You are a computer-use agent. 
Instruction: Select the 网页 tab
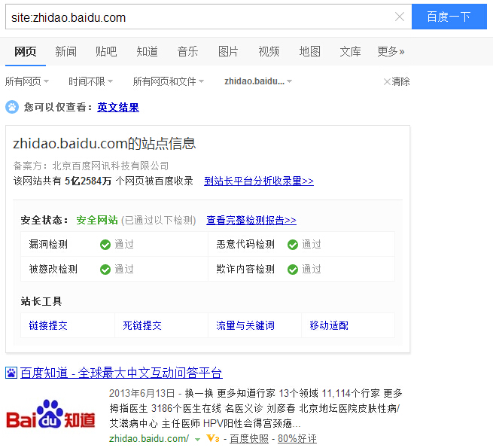26,51
